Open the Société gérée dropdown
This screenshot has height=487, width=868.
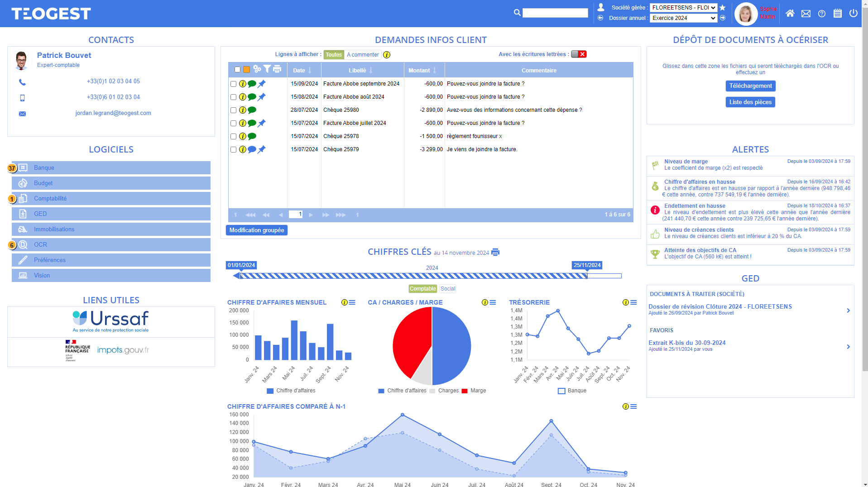click(x=683, y=8)
